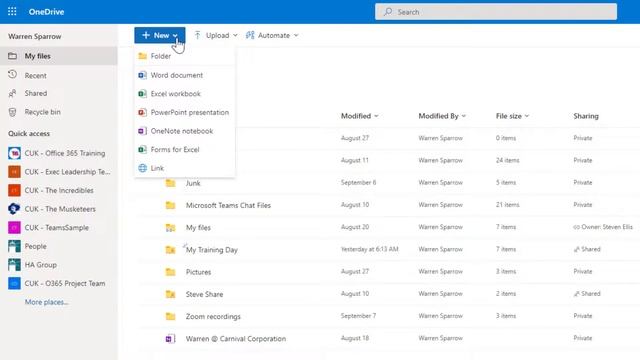Click the Sharing column header
Image resolution: width=640 pixels, height=360 pixels.
(x=586, y=116)
